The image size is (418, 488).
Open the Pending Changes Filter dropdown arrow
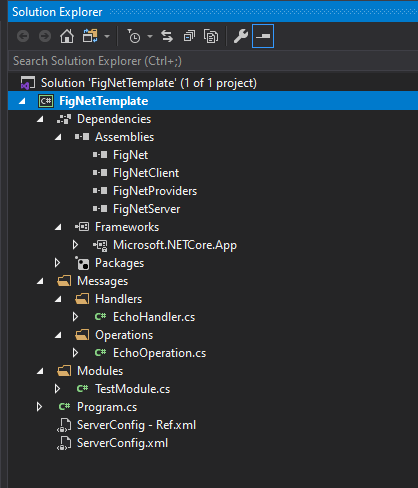(150, 36)
